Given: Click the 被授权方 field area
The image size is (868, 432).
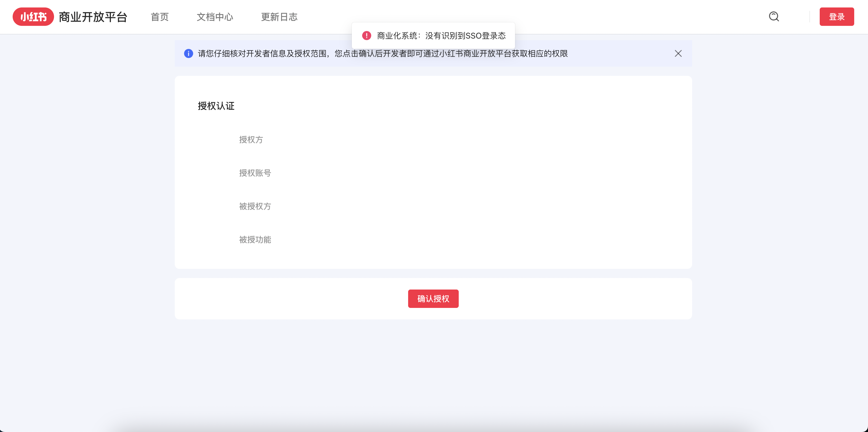Looking at the screenshot, I should (x=255, y=207).
